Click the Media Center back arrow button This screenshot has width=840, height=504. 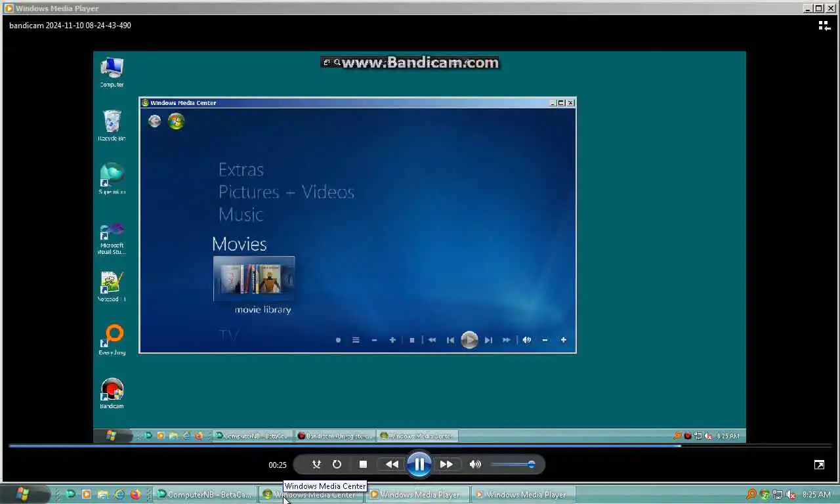coord(154,121)
